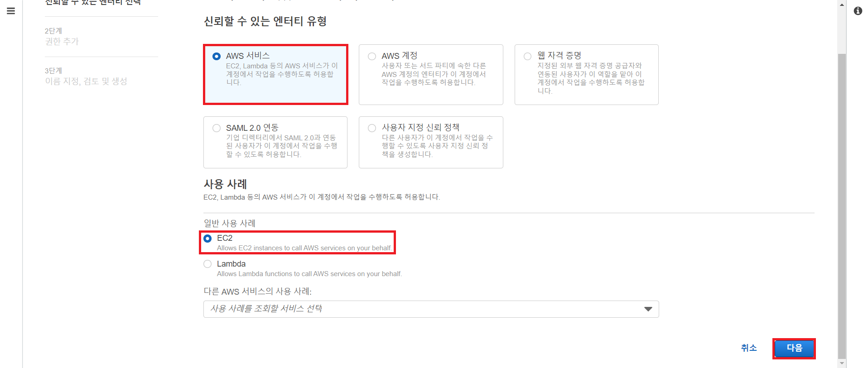The image size is (868, 368).
Task: Click the vertical scrollbar thumb
Action: click(842, 206)
